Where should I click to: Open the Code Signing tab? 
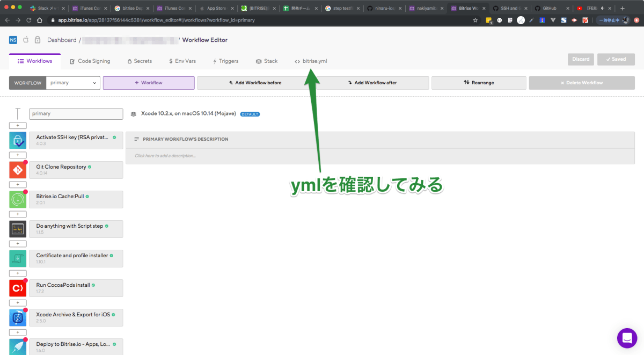[90, 61]
